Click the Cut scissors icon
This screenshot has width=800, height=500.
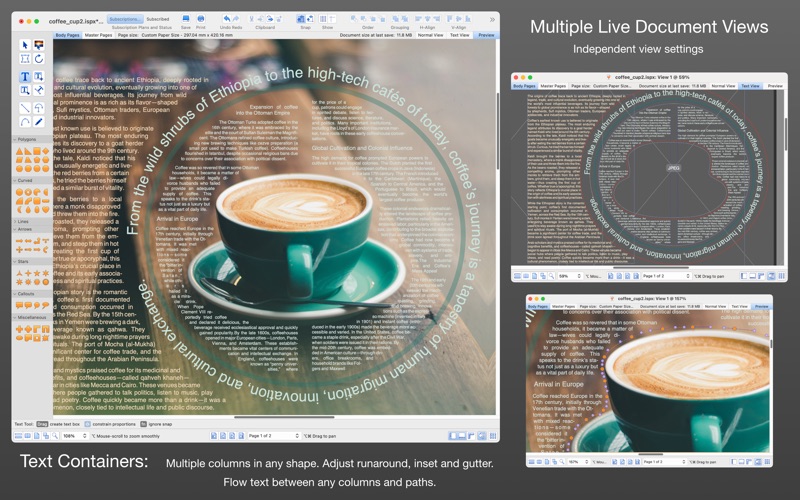[251, 19]
